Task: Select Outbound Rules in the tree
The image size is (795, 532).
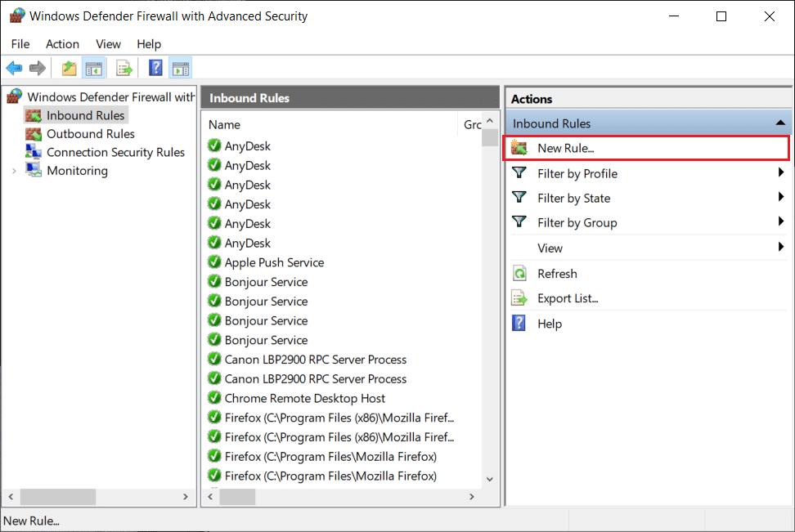Action: (90, 134)
